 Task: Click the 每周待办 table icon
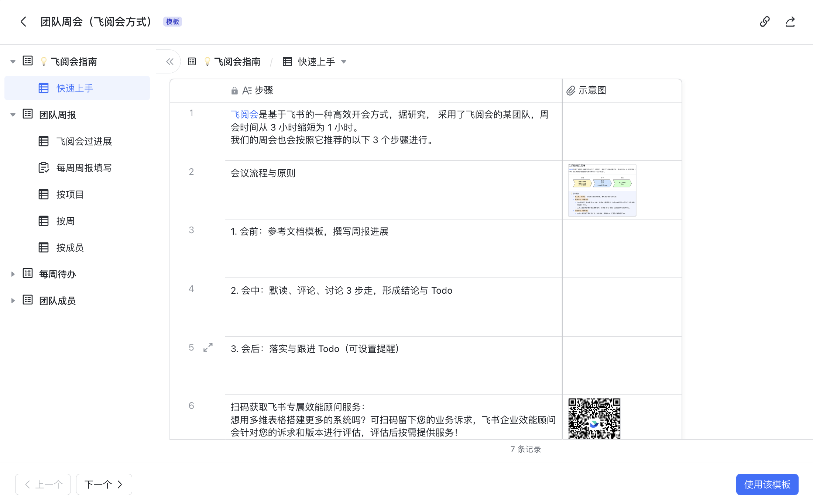[28, 273]
